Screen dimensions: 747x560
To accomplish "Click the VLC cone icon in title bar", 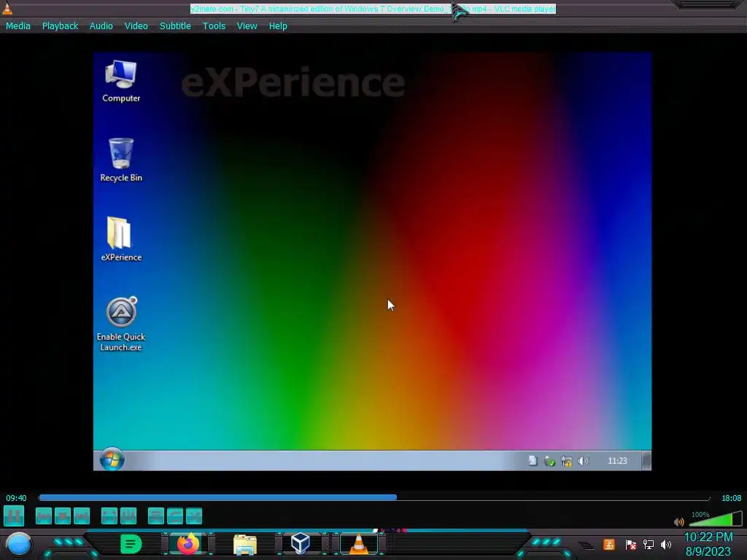I will [x=7, y=8].
